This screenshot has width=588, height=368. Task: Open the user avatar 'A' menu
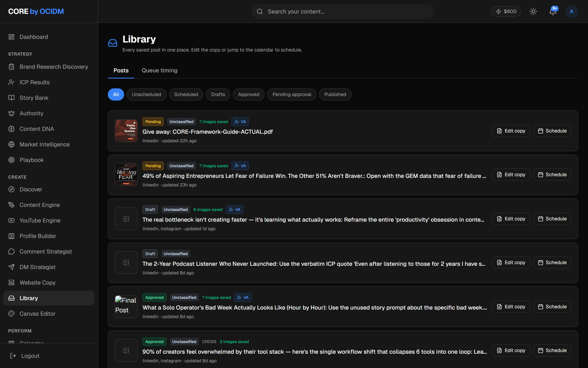coord(571,11)
